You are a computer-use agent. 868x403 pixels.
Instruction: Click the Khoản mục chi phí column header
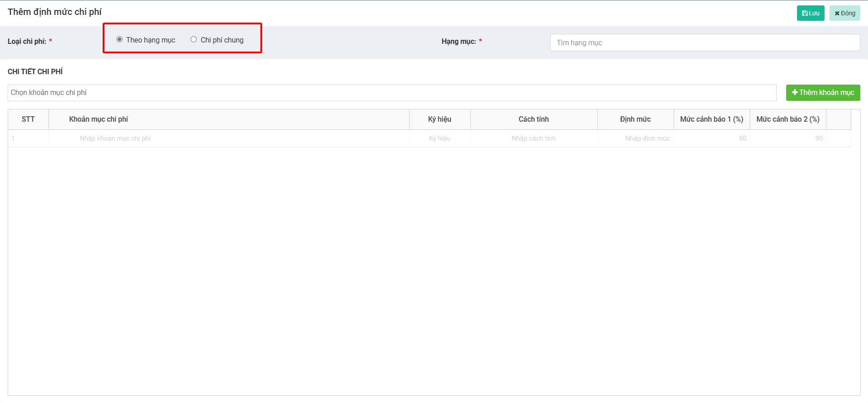(x=99, y=119)
